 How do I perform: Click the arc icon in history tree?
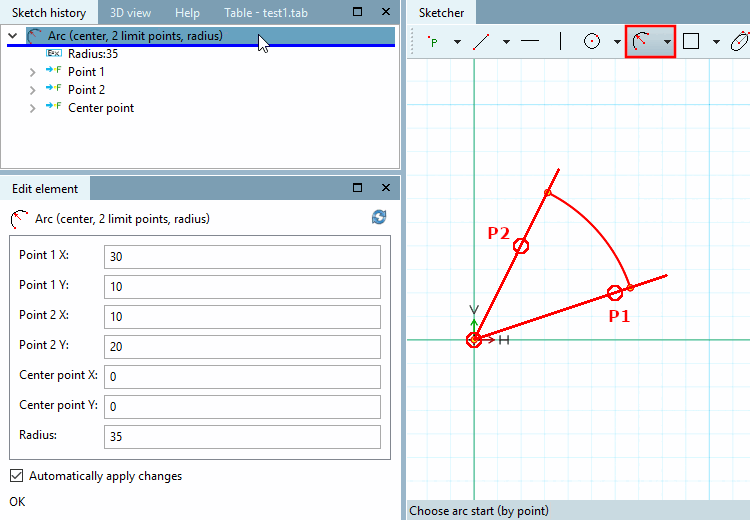tap(34, 36)
